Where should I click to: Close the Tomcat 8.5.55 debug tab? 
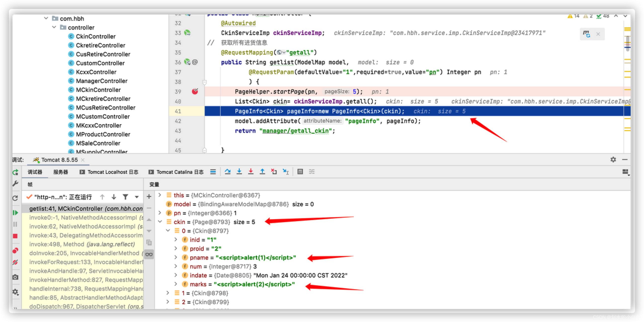(83, 160)
